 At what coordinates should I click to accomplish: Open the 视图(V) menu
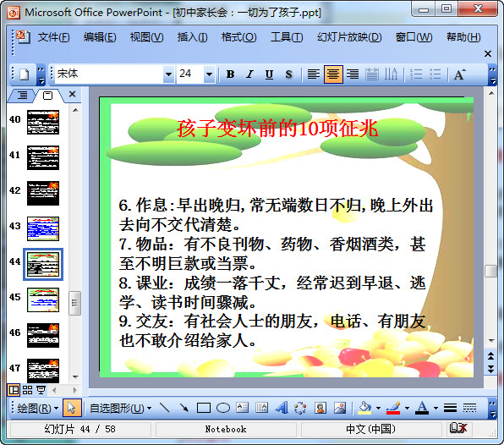click(146, 37)
